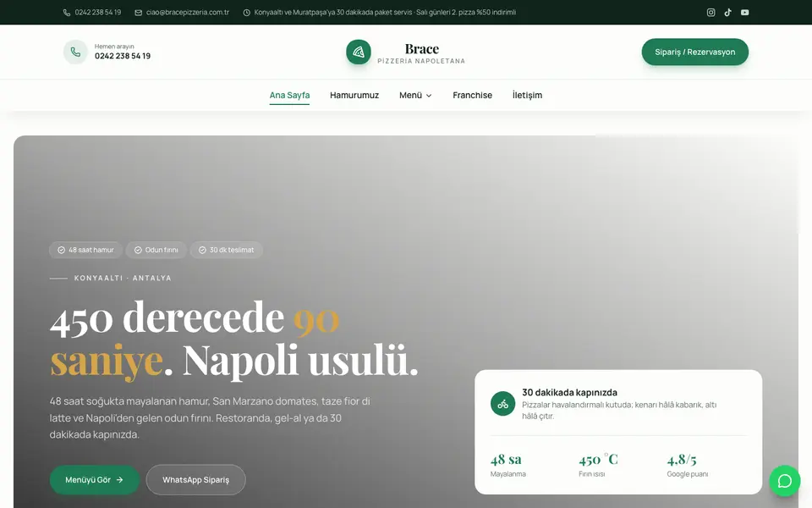
Task: Go to the Ana Sayfa tab
Action: pos(289,96)
